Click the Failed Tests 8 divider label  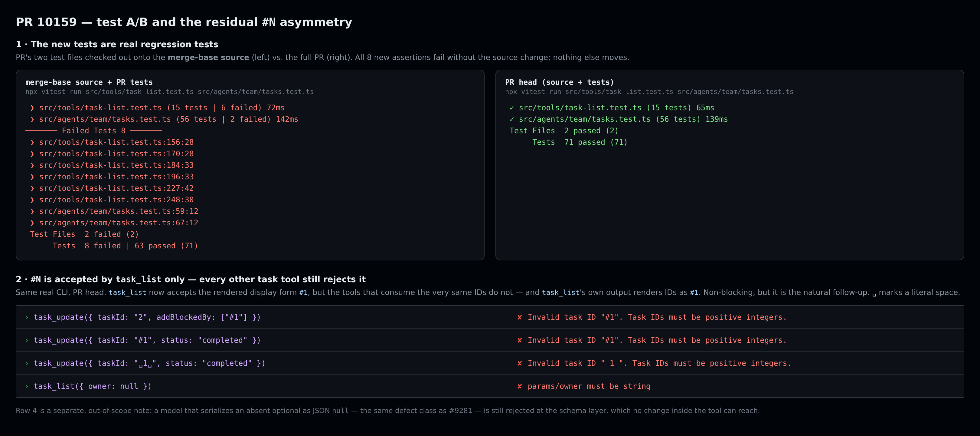(x=93, y=130)
